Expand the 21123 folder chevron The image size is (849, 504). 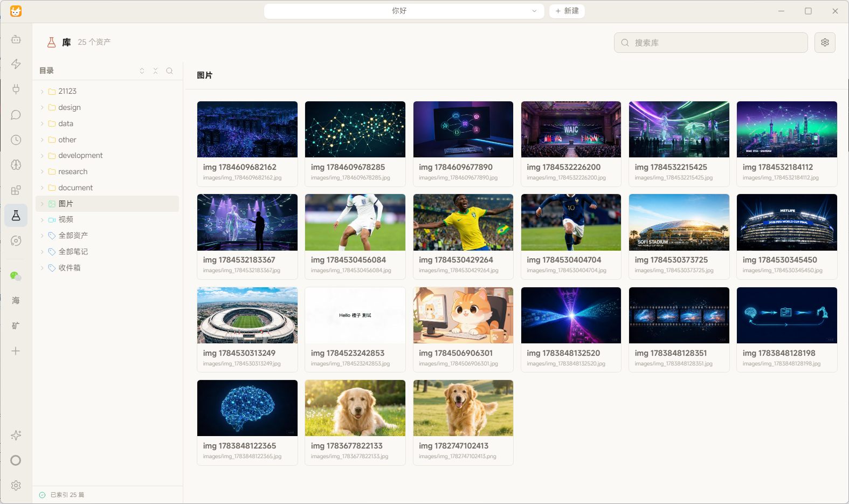click(42, 92)
